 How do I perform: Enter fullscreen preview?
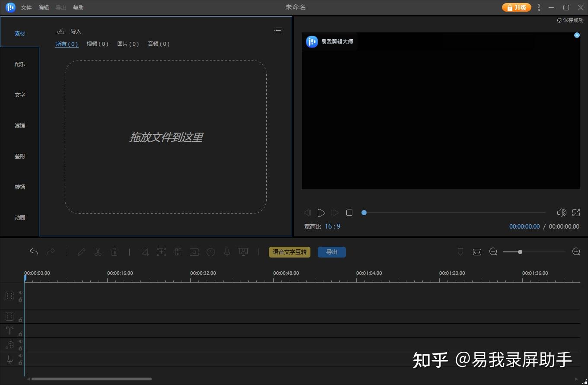(x=576, y=213)
